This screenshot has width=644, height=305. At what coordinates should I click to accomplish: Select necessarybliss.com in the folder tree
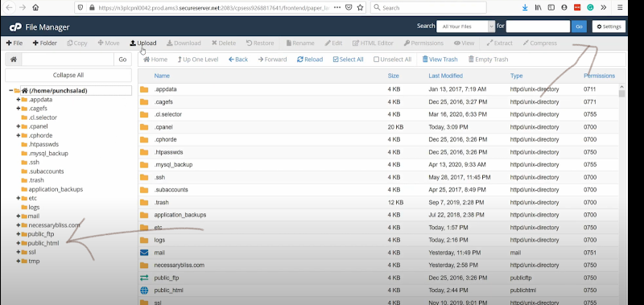[54, 225]
